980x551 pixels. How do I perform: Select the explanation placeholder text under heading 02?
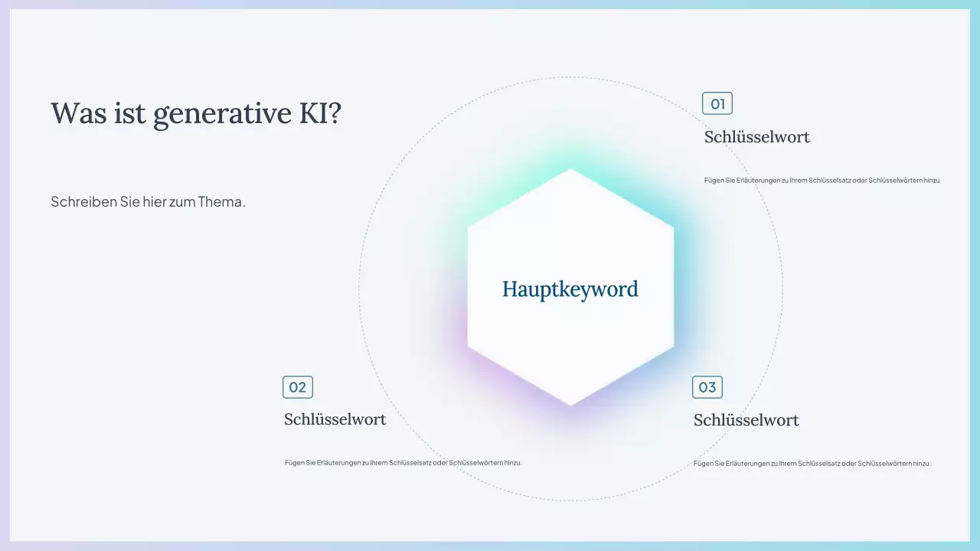click(x=403, y=462)
